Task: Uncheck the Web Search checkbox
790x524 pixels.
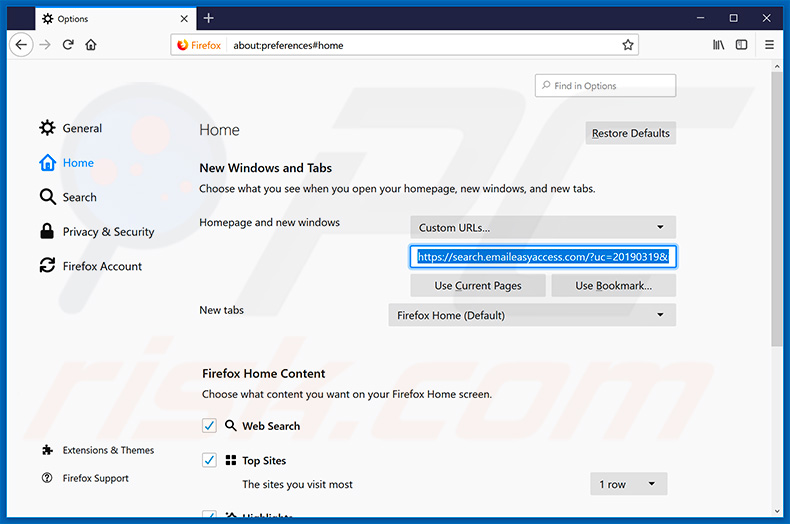Action: pos(209,425)
